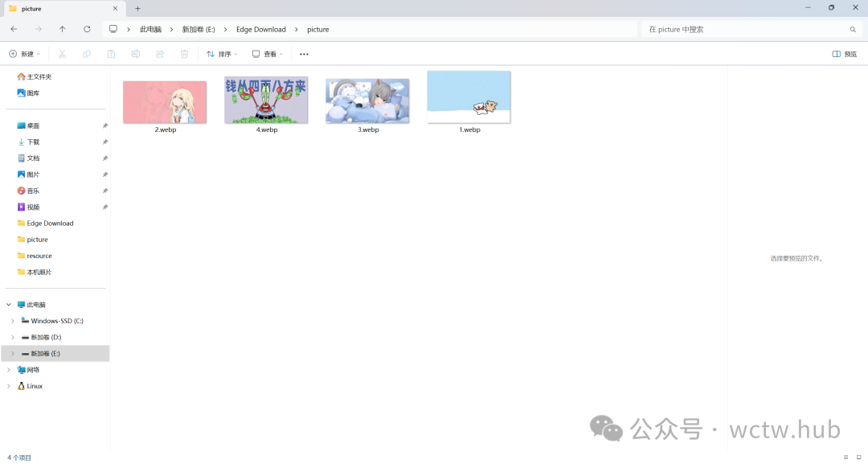Image resolution: width=868 pixels, height=464 pixels.
Task: Click the details view icon in the status bar
Action: [x=845, y=457]
